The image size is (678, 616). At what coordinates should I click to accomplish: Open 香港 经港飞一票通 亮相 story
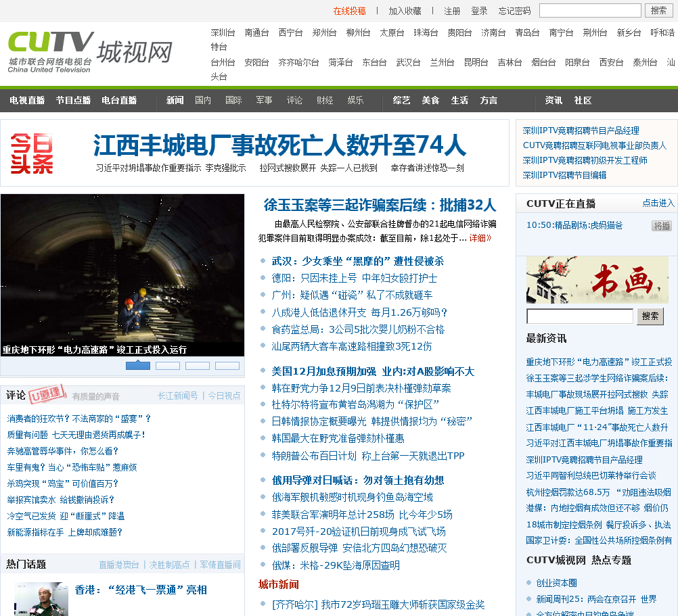coord(141,590)
